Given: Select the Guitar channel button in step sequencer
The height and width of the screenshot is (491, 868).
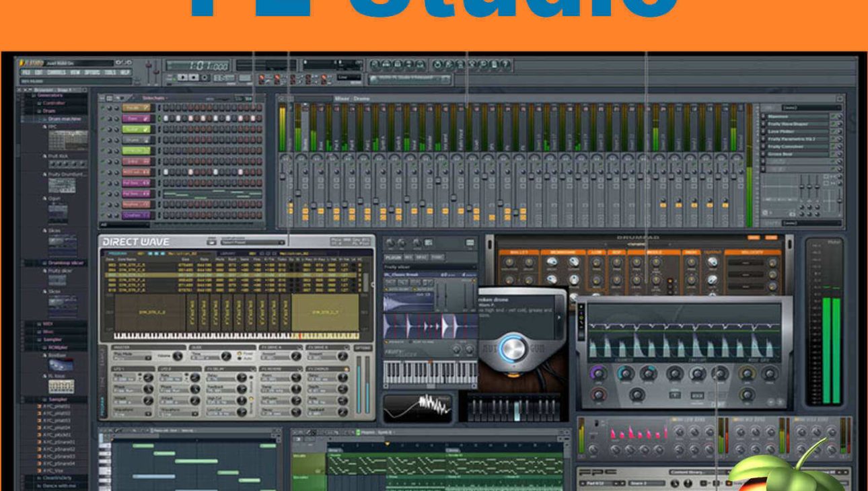Looking at the screenshot, I should 137,129.
